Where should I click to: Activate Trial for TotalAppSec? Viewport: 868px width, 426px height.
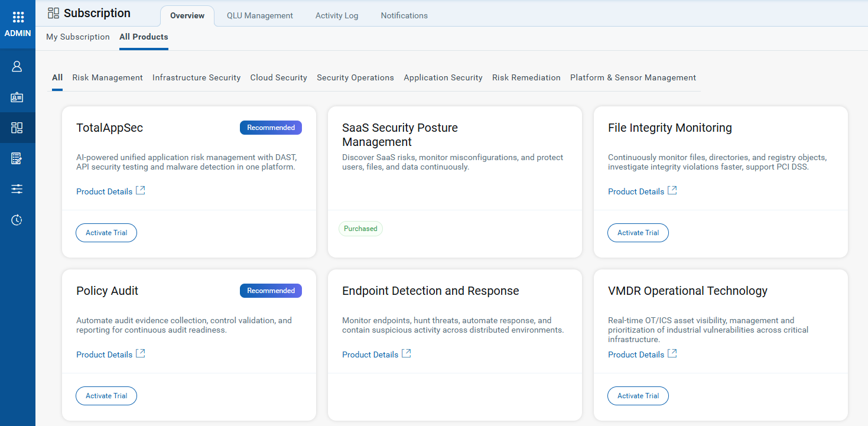point(106,233)
